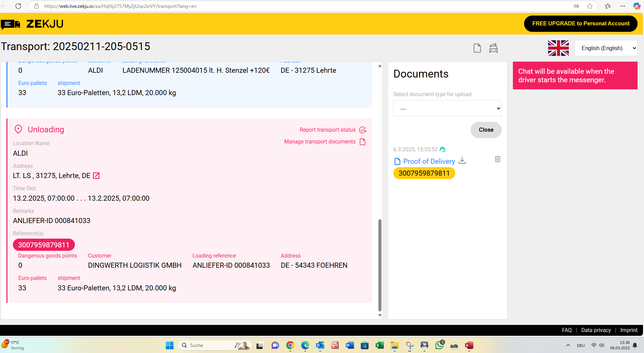Open Google Chrome from the taskbar

point(290,345)
